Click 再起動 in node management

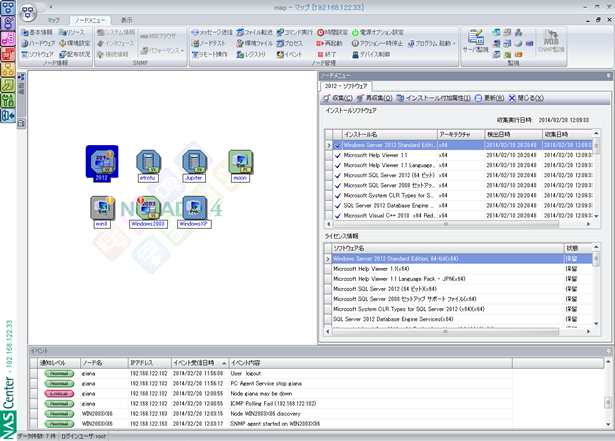[329, 43]
